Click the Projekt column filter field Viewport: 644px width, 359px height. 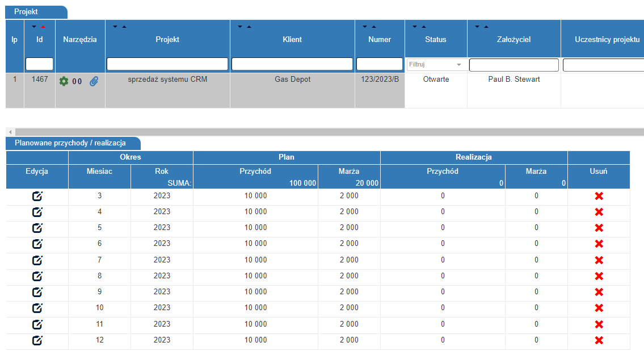(x=167, y=64)
